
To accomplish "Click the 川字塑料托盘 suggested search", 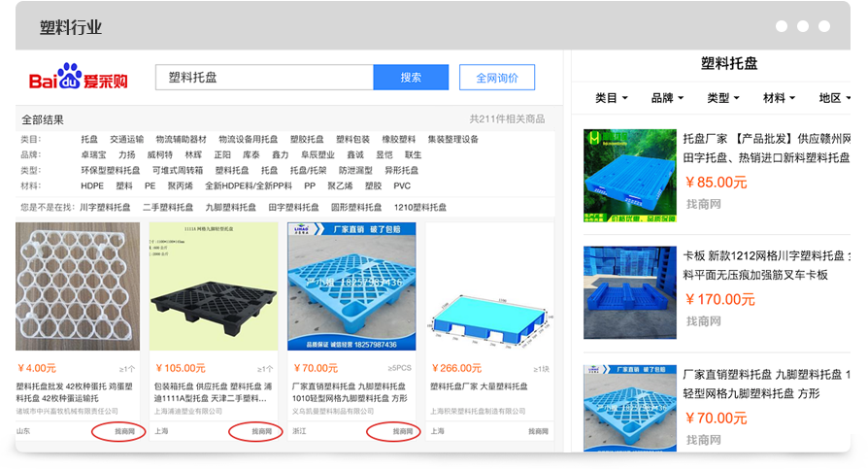I will point(105,208).
